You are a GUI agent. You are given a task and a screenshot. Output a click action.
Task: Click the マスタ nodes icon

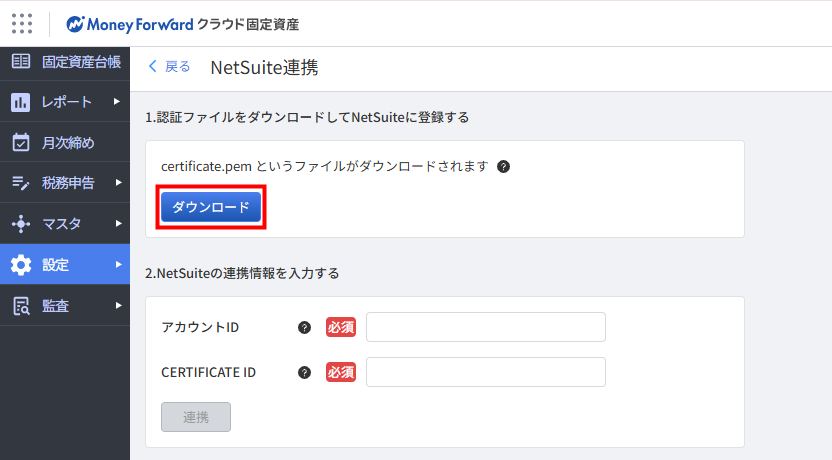[21, 223]
